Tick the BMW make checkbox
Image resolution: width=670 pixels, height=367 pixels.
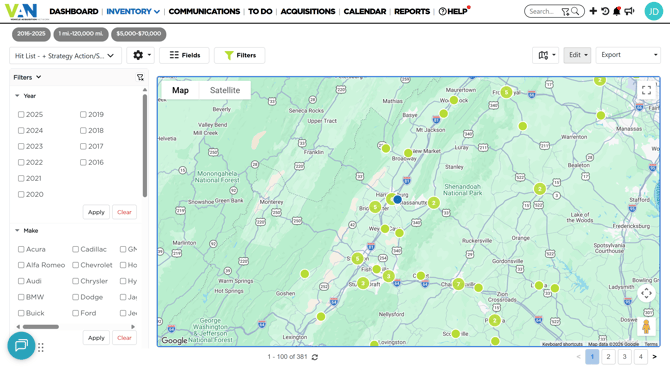pyautogui.click(x=21, y=297)
